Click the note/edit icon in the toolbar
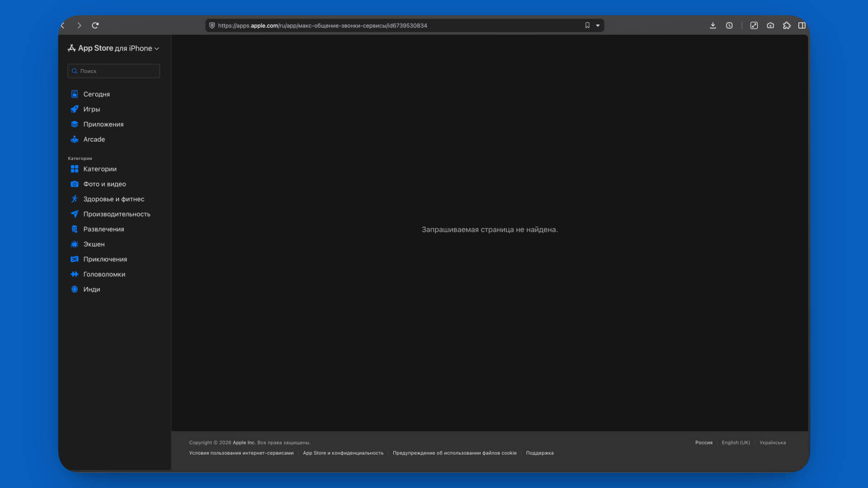Screen dimensions: 868x488 click(x=754, y=26)
